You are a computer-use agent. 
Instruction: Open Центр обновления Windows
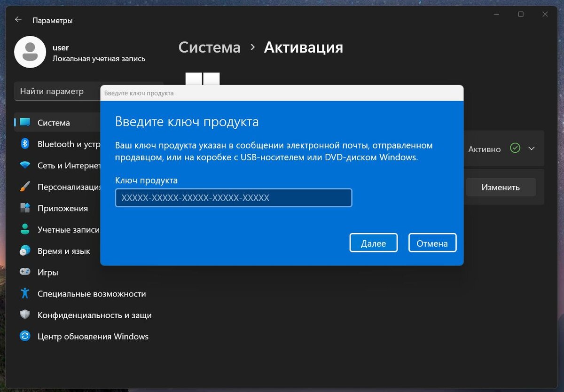point(89,337)
